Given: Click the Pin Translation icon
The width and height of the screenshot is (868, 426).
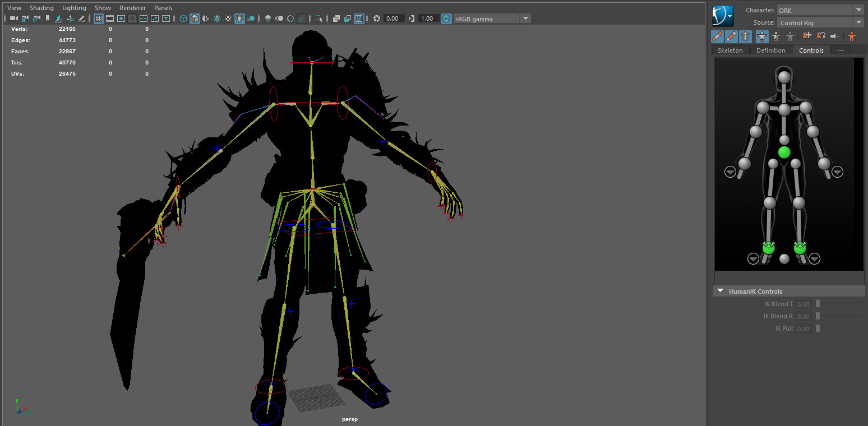Looking at the screenshot, I should [807, 36].
